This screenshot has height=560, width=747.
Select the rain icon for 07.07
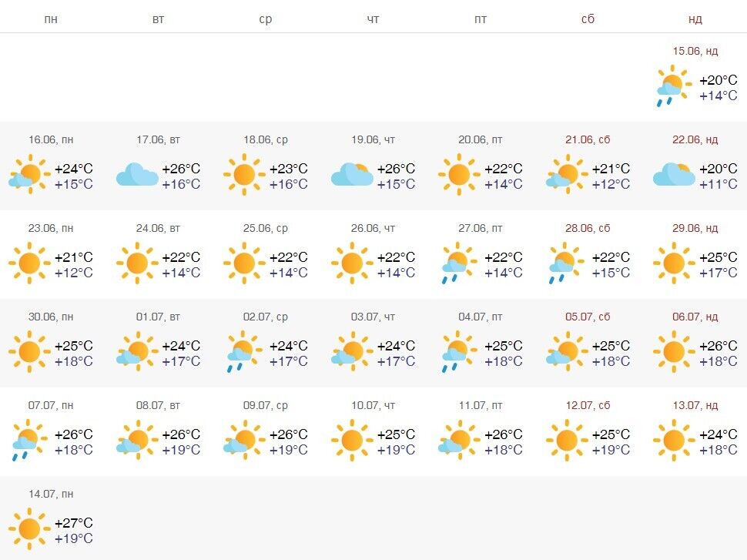[29, 441]
